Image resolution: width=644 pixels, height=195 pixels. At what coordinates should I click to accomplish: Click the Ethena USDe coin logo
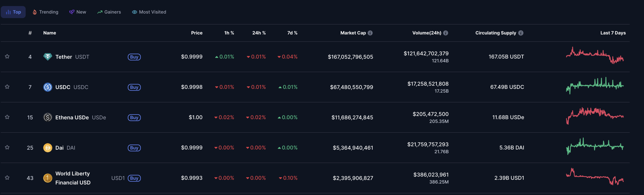tap(48, 117)
